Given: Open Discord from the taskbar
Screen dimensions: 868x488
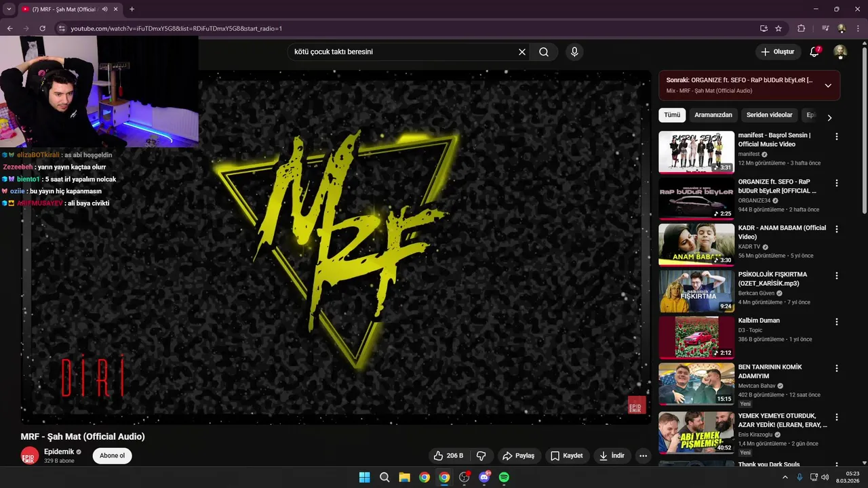Looking at the screenshot, I should (x=484, y=477).
